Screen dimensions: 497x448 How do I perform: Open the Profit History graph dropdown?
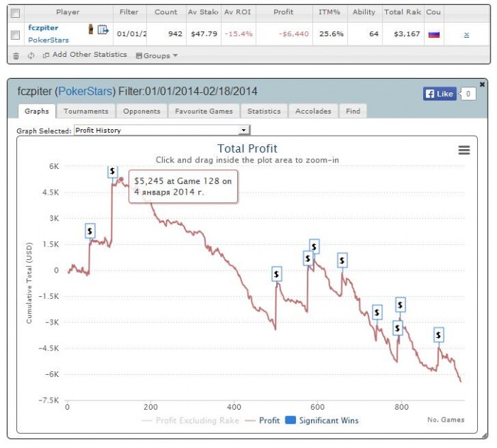point(162,131)
